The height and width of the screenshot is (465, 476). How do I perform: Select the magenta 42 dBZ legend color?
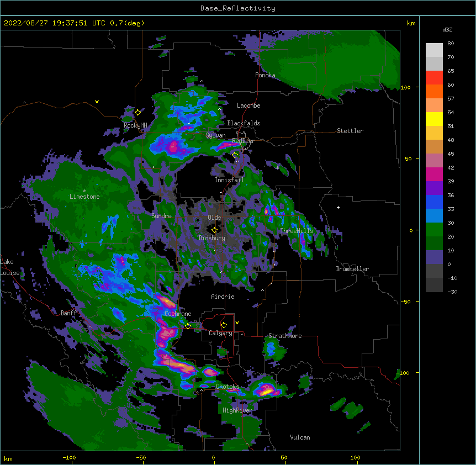tap(434, 174)
